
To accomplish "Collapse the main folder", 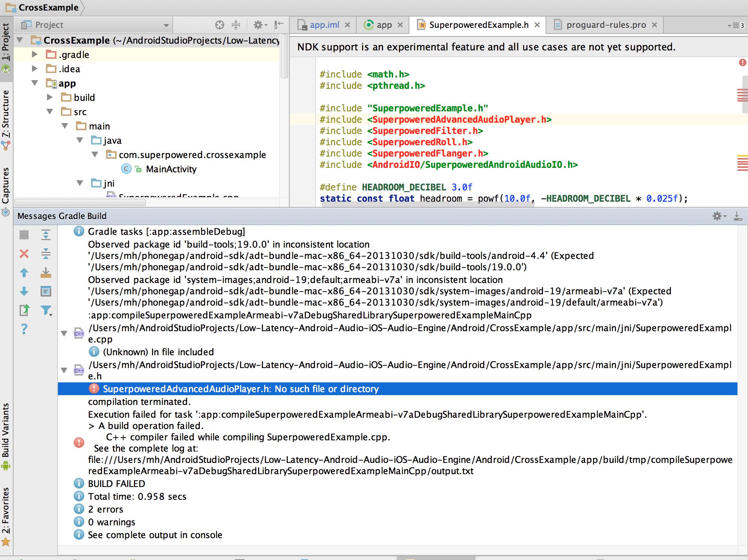I will coord(65,126).
